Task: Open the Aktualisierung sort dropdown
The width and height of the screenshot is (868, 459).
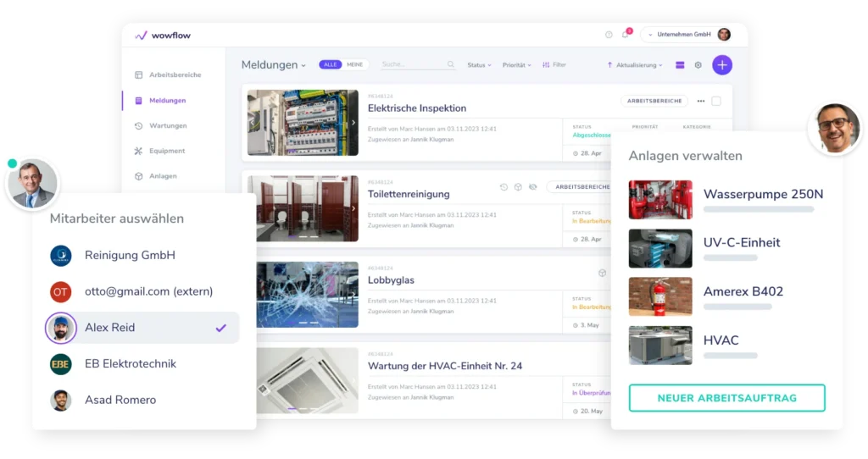Action: point(639,64)
